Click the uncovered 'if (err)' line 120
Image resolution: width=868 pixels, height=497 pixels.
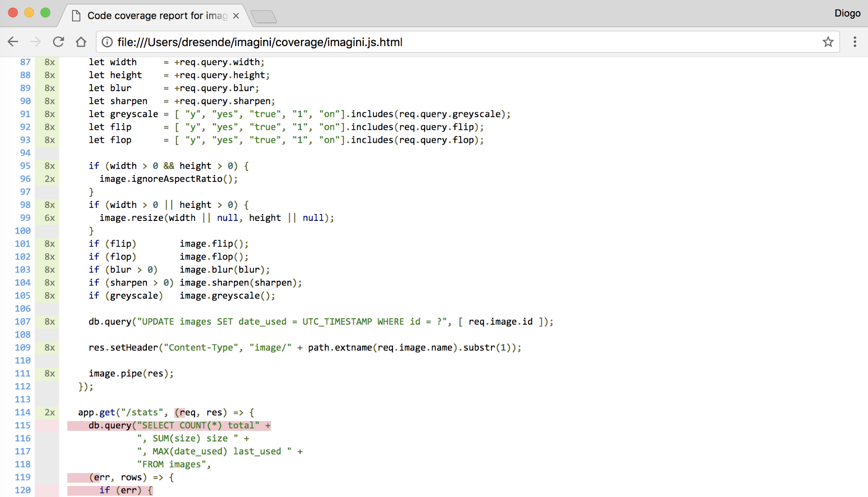click(x=126, y=490)
